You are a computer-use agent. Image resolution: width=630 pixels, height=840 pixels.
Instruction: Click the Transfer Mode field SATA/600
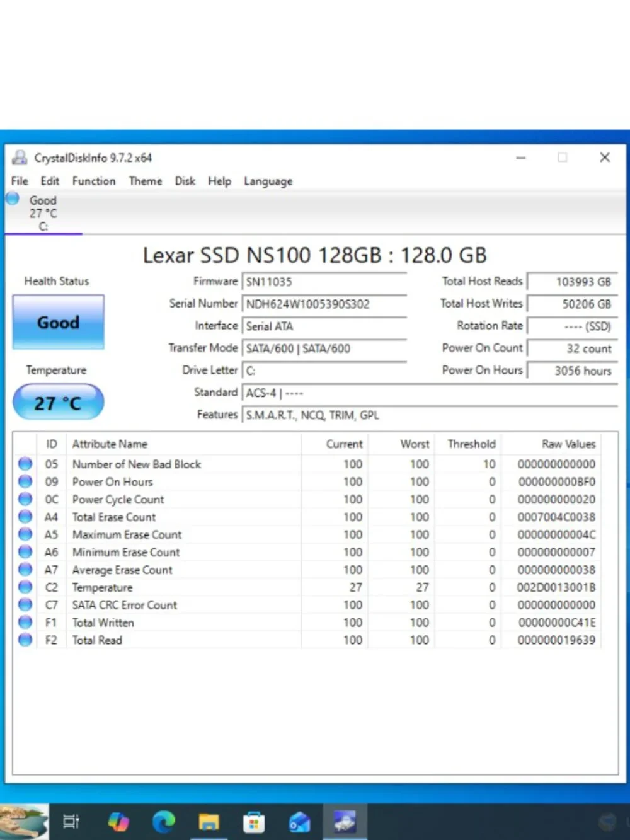(x=324, y=348)
